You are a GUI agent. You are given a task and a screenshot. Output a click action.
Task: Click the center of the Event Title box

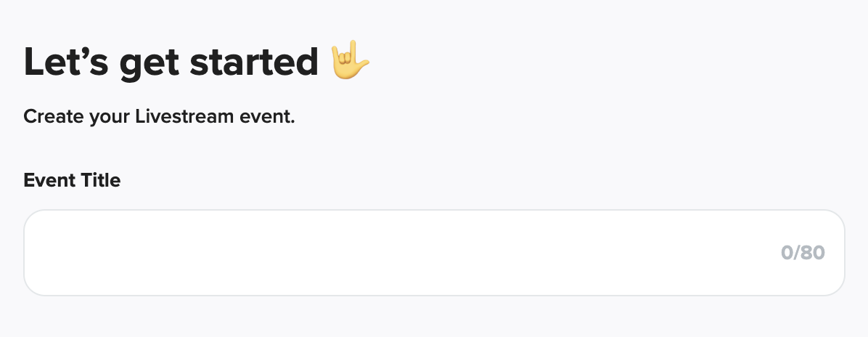pos(434,253)
